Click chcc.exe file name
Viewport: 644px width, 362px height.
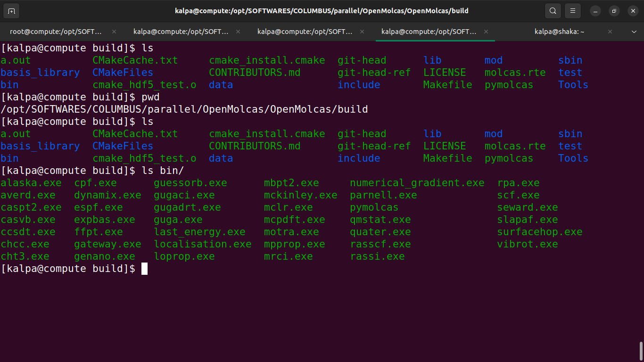[x=25, y=244]
